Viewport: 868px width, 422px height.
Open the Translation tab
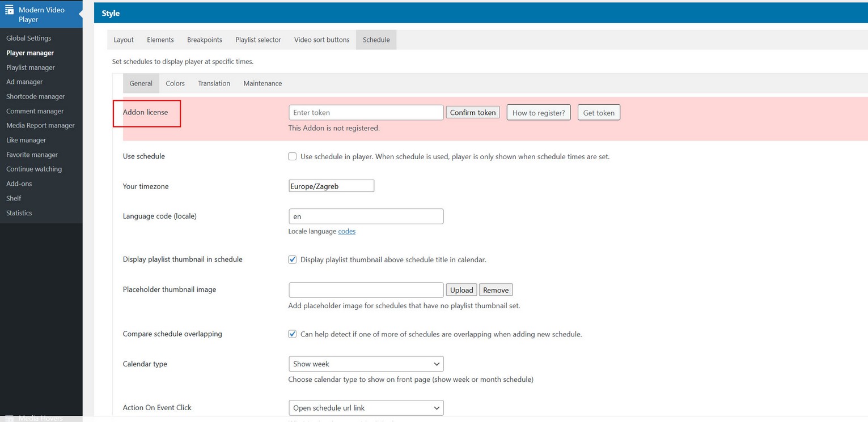(214, 83)
